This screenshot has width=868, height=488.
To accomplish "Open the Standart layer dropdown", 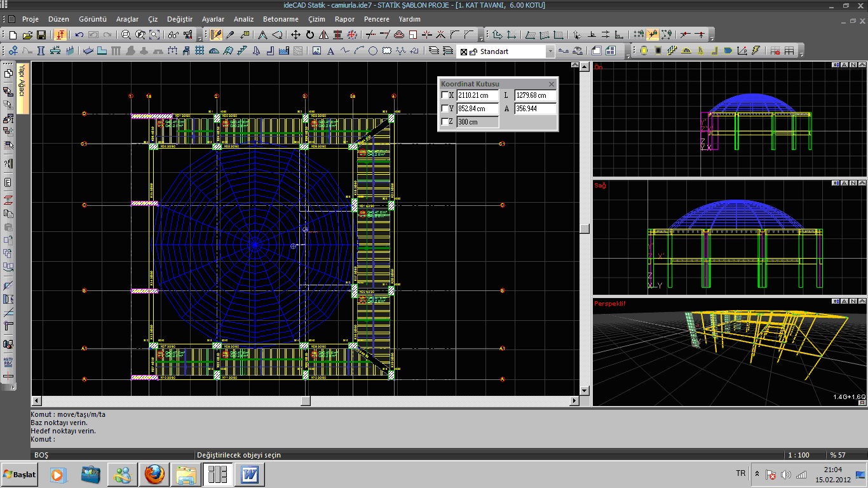I will click(550, 51).
